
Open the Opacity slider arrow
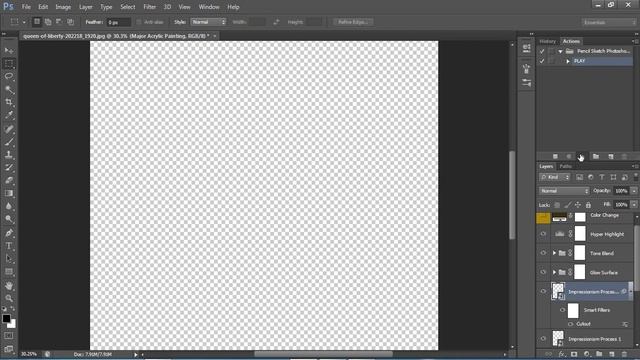click(634, 191)
